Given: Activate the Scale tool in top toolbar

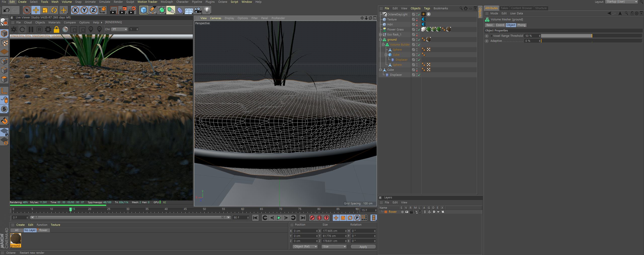Looking at the screenshot, I should coord(45,10).
